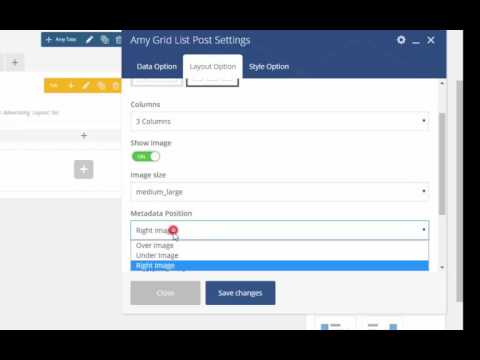The width and height of the screenshot is (480, 360).
Task: Collapse the Metadata Position dropdown
Action: pos(280,230)
